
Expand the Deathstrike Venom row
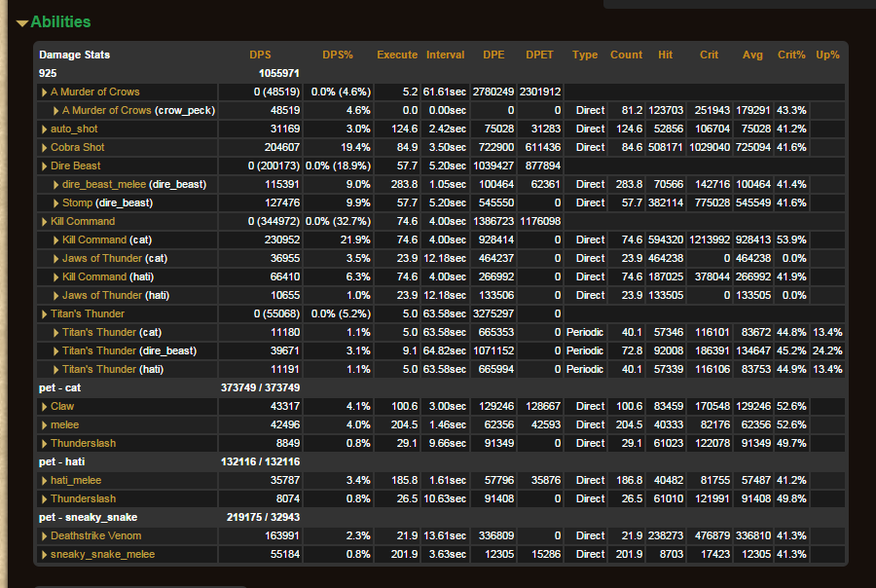pyautogui.click(x=95, y=535)
